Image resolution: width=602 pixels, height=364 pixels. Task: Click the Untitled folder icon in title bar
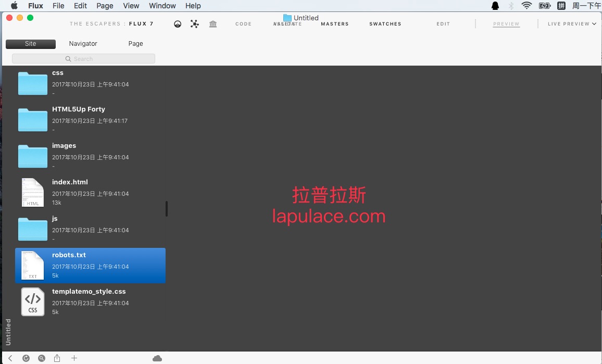pos(287,18)
